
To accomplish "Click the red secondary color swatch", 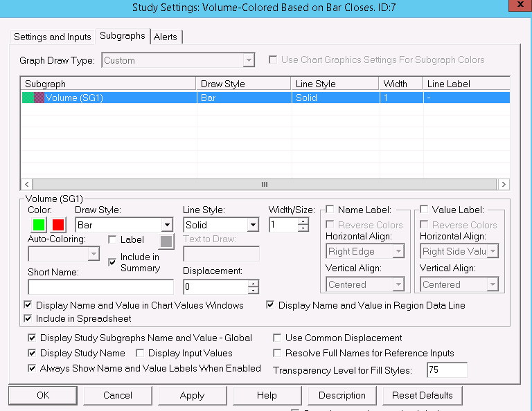I will coord(58,225).
